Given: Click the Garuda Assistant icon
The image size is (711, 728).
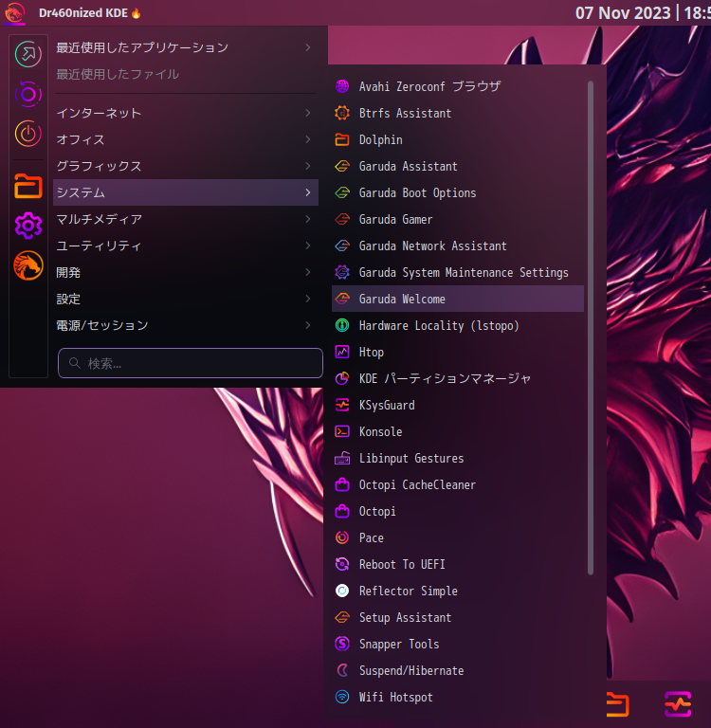Looking at the screenshot, I should (342, 166).
